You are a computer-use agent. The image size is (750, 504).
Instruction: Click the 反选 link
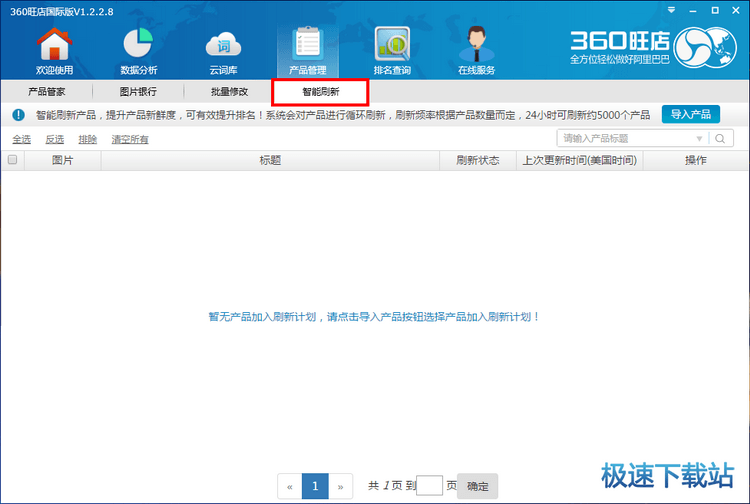tap(55, 139)
